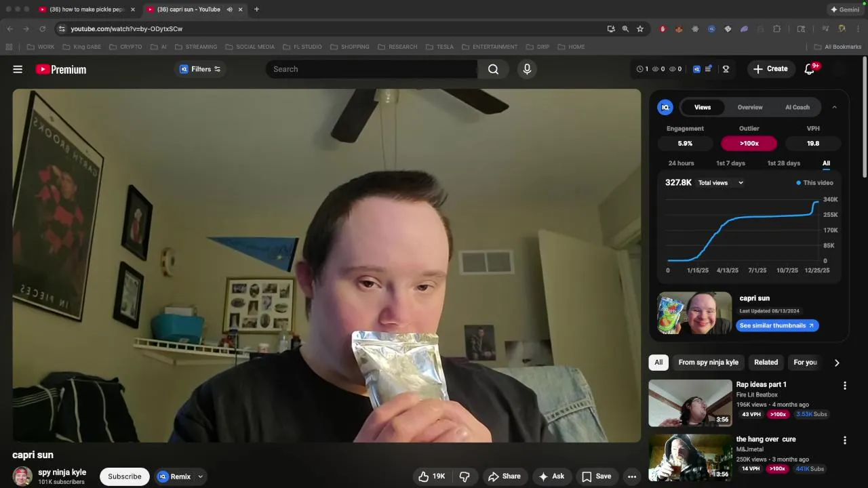This screenshot has height=488, width=868.
Task: Open the Gemini button in Chrome
Action: tap(845, 9)
